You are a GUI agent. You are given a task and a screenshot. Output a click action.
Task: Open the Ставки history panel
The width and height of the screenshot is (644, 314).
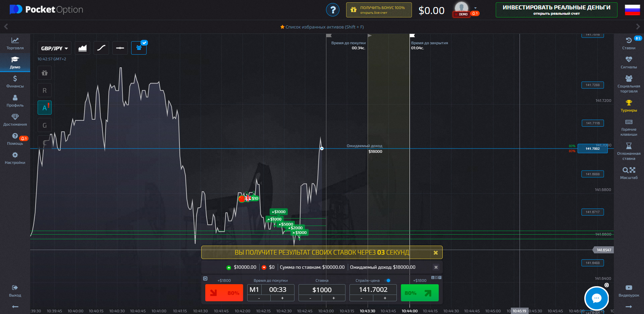629,43
